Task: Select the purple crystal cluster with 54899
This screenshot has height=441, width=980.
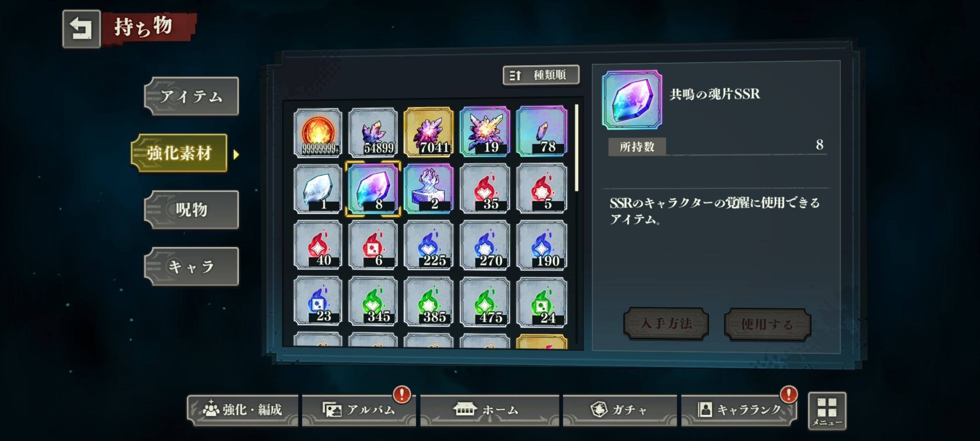Action: pos(373,133)
